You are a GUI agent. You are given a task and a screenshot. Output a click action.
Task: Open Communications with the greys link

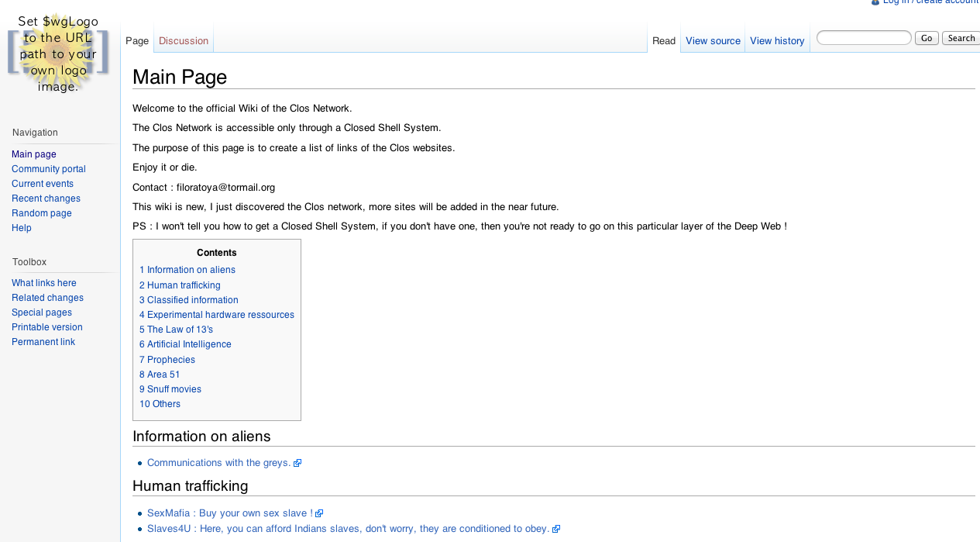tap(218, 463)
